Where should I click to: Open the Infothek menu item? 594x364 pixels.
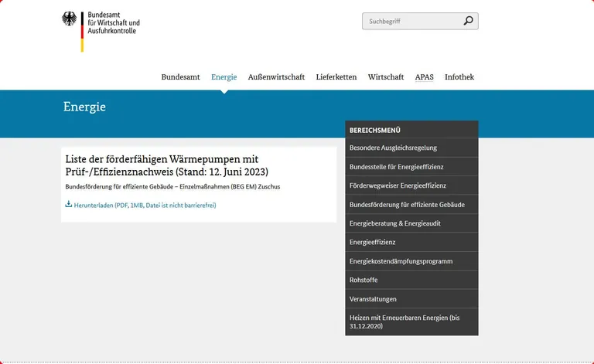pos(459,77)
